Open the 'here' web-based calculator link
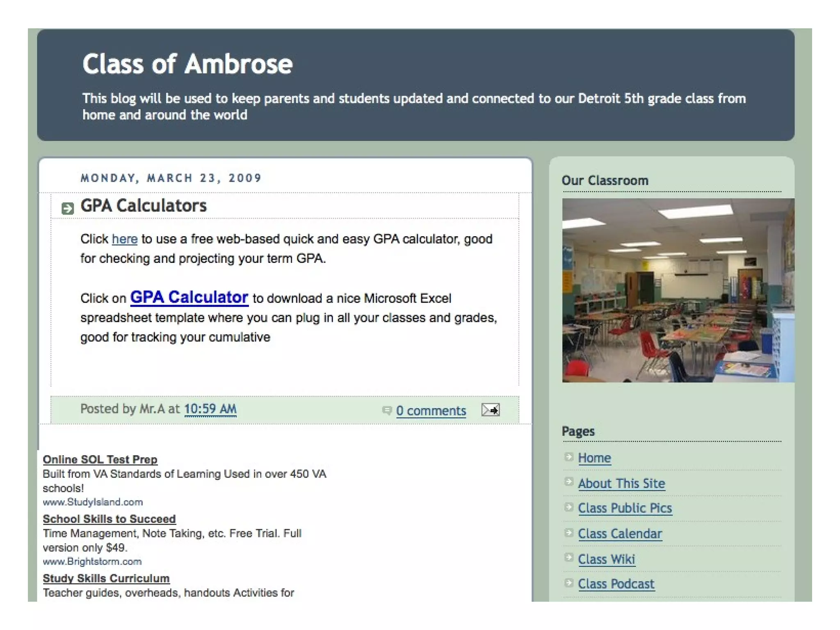 point(125,239)
